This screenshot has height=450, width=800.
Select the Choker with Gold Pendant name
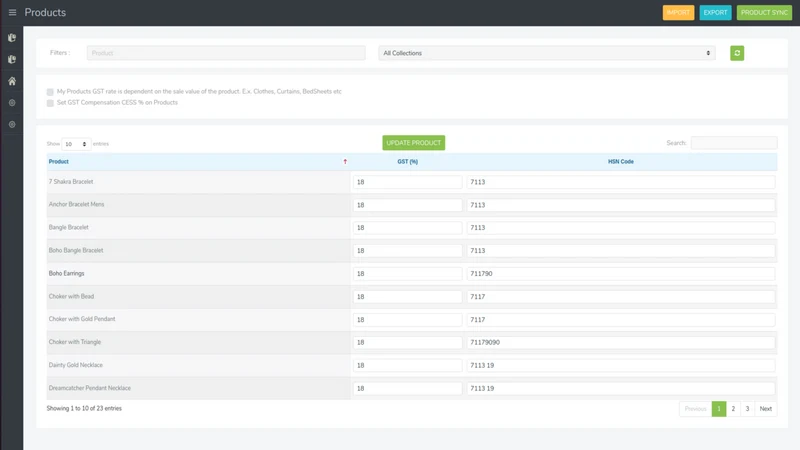(82, 319)
